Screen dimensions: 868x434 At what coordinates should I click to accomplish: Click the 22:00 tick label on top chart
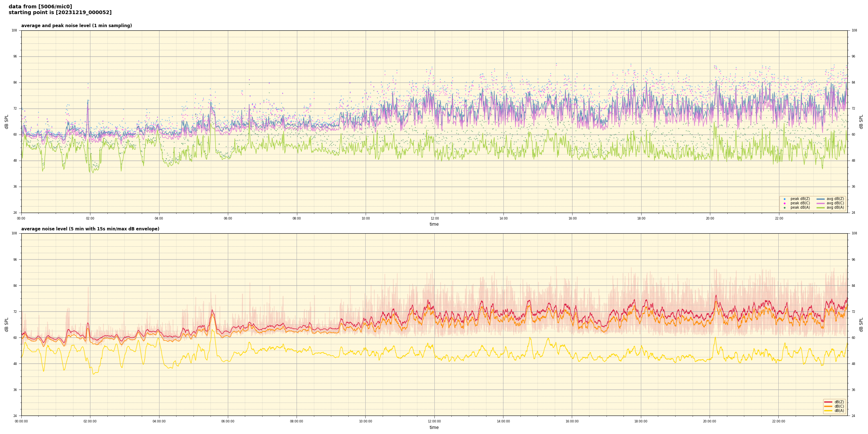[779, 218]
